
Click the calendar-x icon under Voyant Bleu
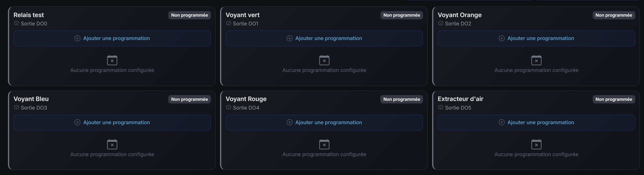point(112,145)
